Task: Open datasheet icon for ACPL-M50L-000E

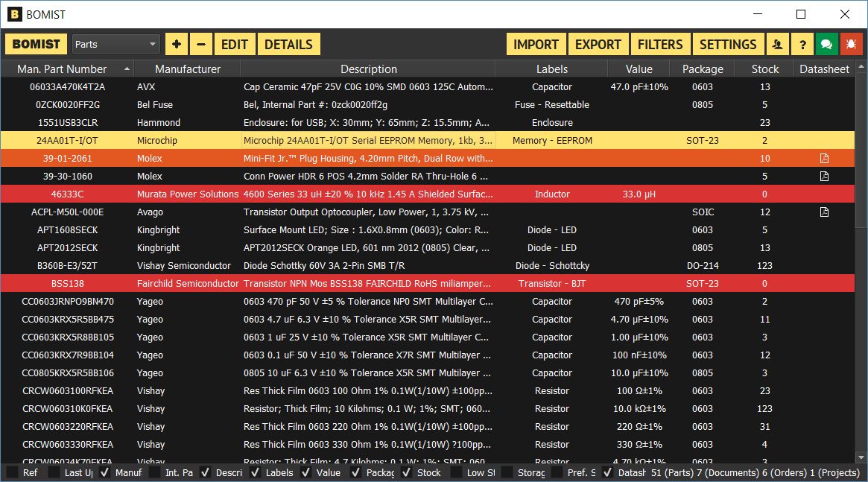Action: click(x=824, y=212)
